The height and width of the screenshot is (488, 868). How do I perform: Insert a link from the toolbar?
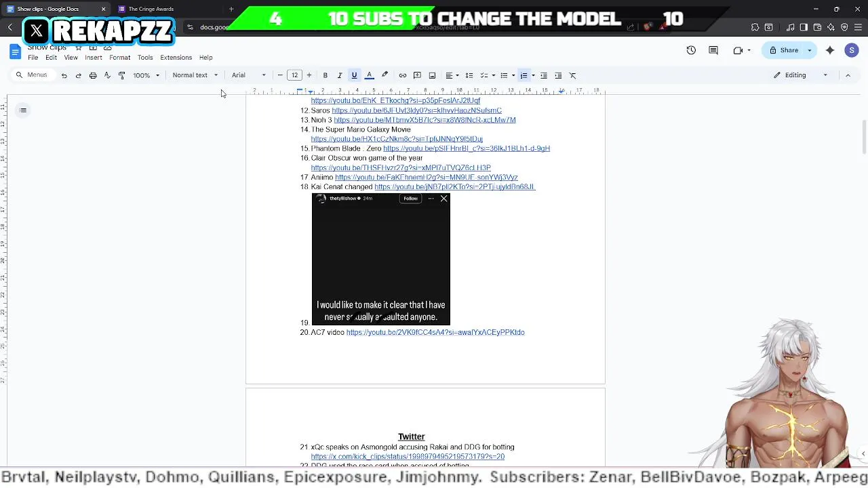click(403, 75)
